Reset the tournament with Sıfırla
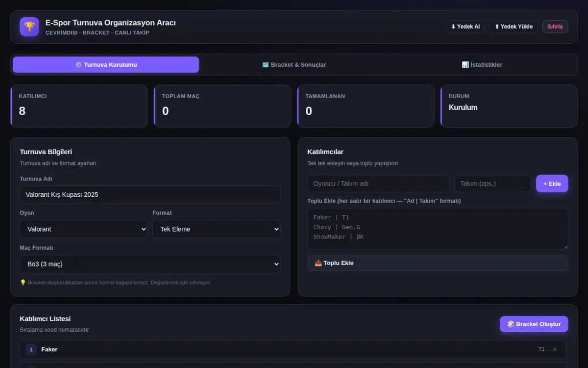Viewport: 588px width, 368px height. point(555,26)
